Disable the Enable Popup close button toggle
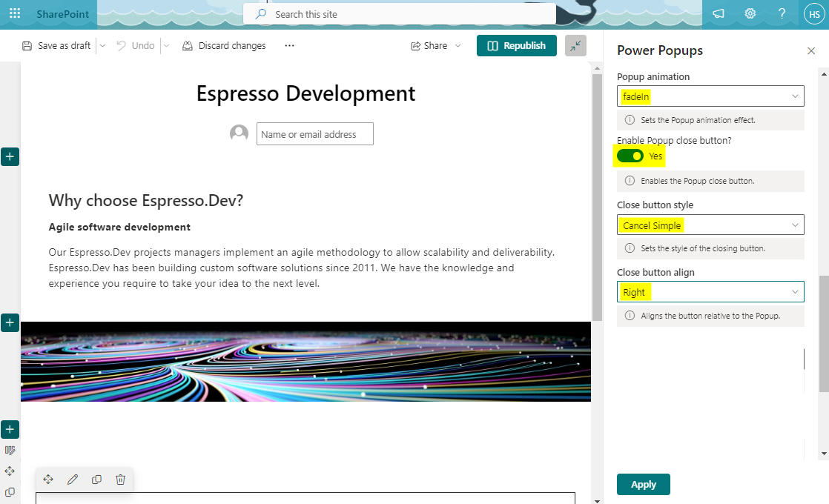Viewport: 829px width, 504px height. click(x=630, y=156)
